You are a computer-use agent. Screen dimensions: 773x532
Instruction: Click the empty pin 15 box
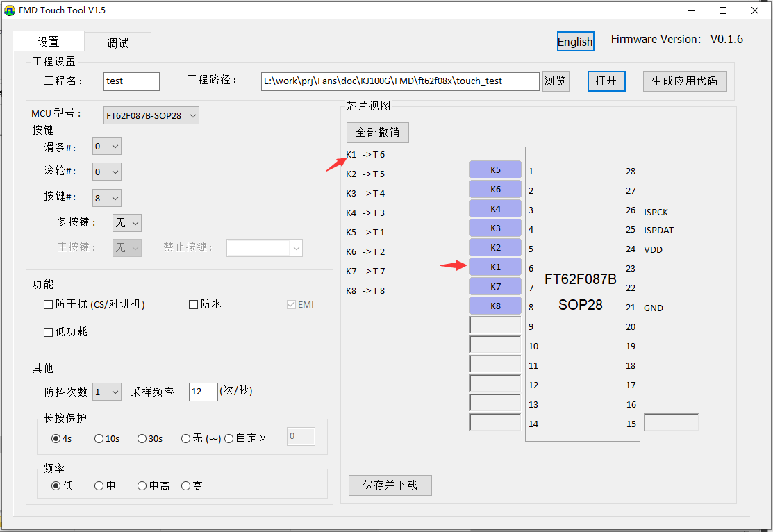[670, 422]
